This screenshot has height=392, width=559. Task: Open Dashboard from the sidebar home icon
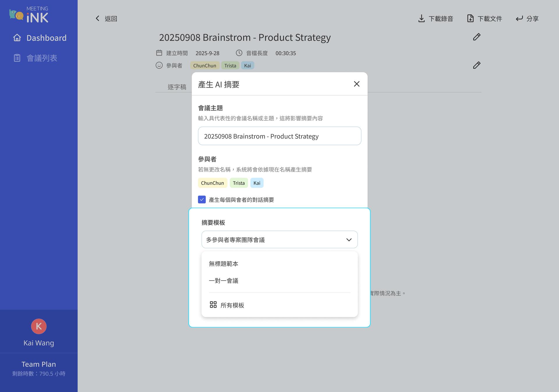coord(17,38)
